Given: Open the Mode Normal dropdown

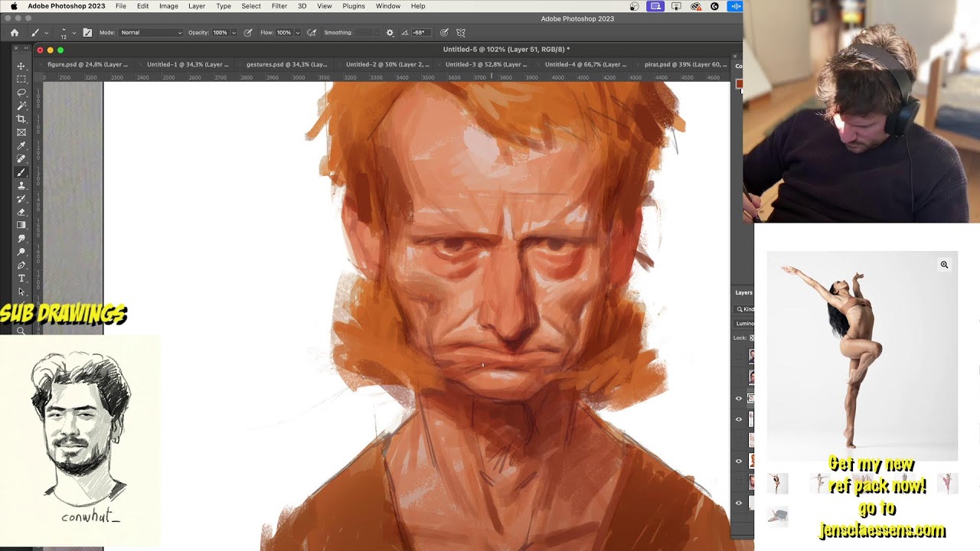Looking at the screenshot, I should pyautogui.click(x=152, y=33).
